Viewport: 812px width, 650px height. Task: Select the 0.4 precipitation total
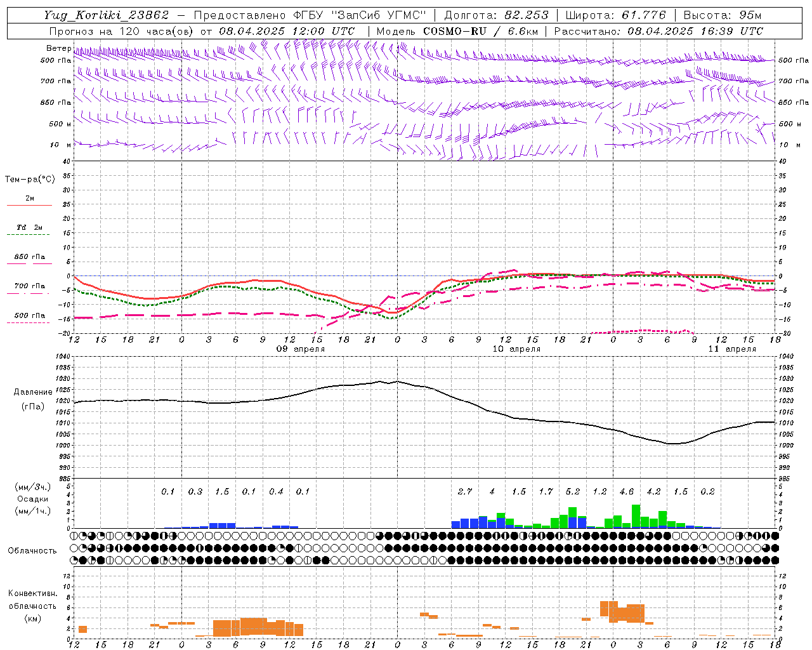pyautogui.click(x=276, y=491)
